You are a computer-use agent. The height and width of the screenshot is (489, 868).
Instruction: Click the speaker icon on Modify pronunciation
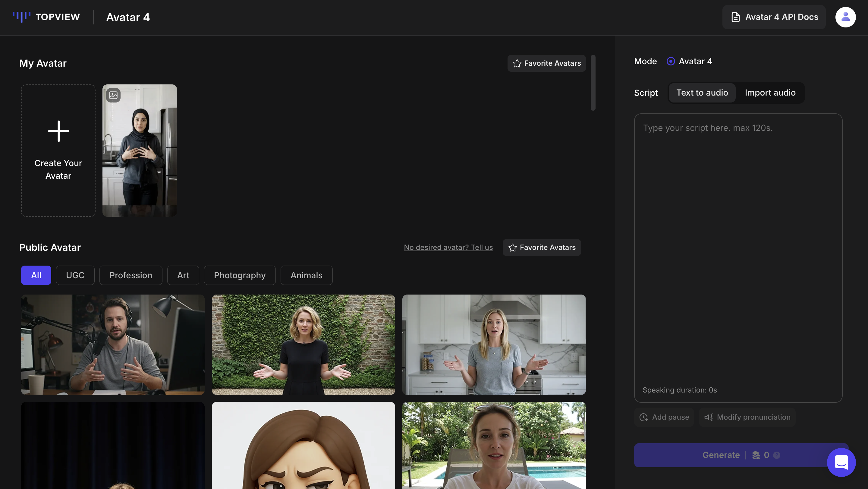[708, 417]
